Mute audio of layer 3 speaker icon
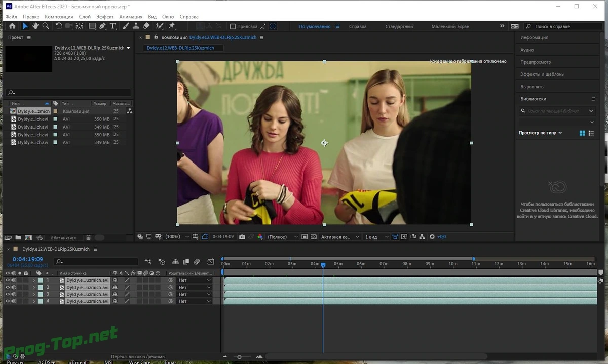The width and height of the screenshot is (608, 364). (14, 294)
